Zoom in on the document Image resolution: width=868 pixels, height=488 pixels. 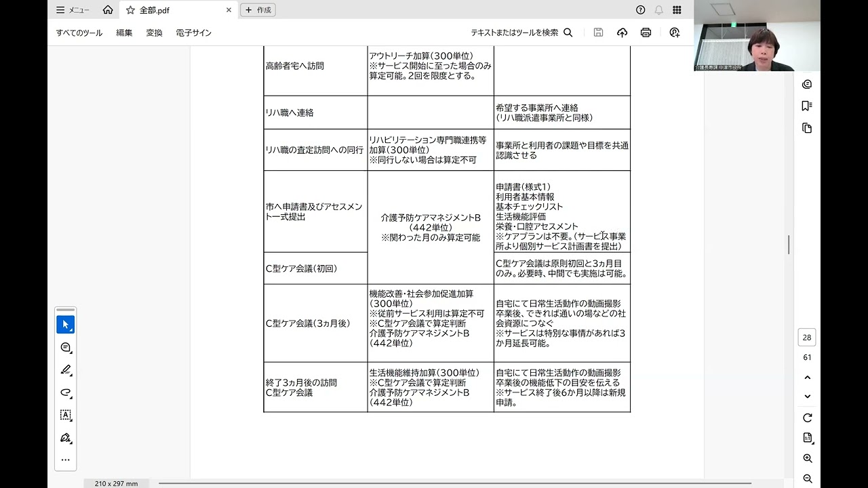point(807,459)
